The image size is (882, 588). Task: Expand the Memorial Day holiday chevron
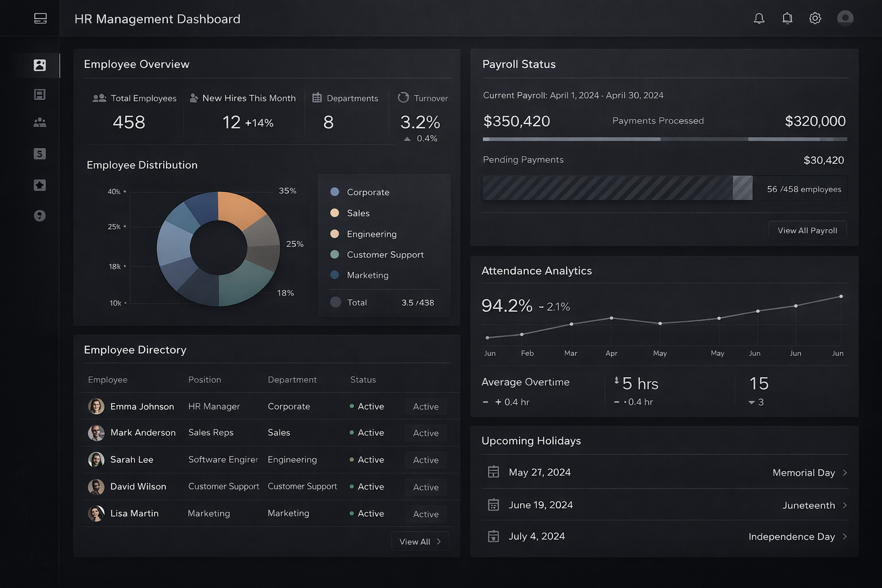pyautogui.click(x=845, y=473)
